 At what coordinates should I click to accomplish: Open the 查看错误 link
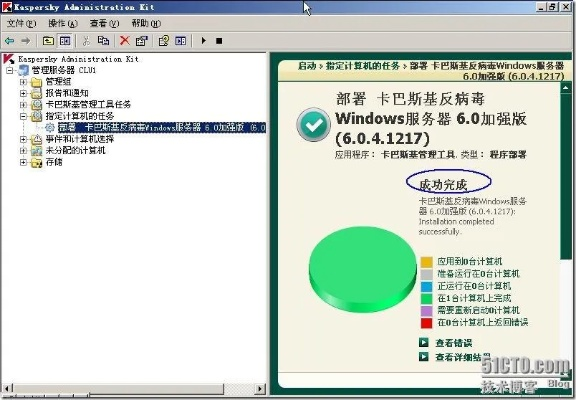click(x=454, y=343)
